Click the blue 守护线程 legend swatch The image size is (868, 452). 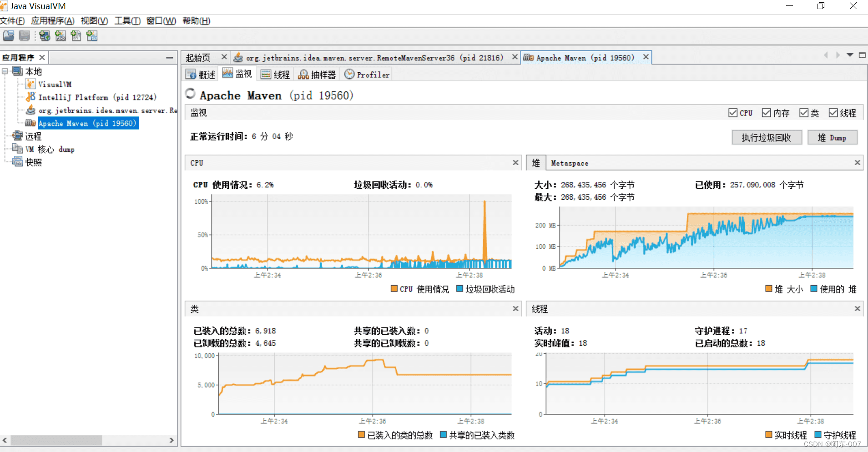[x=818, y=435]
